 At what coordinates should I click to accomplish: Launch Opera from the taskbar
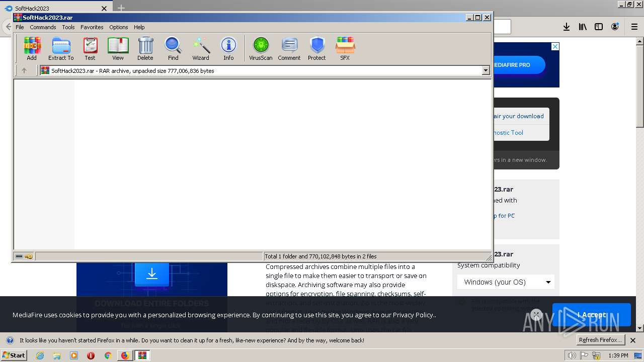(91, 355)
